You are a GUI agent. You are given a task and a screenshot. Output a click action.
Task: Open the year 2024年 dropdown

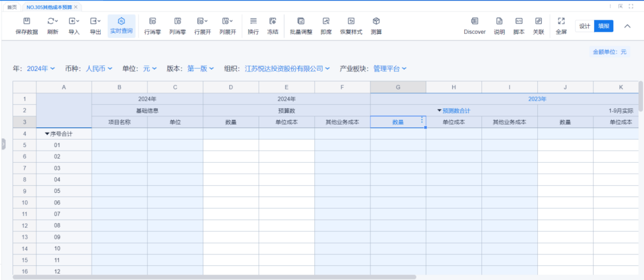click(41, 69)
